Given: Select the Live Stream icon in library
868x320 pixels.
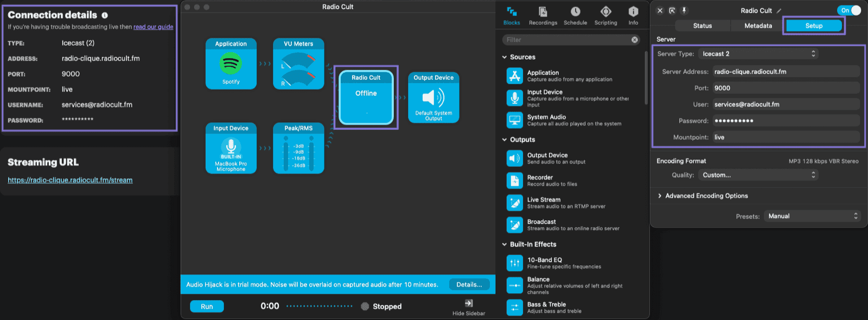Looking at the screenshot, I should (514, 203).
